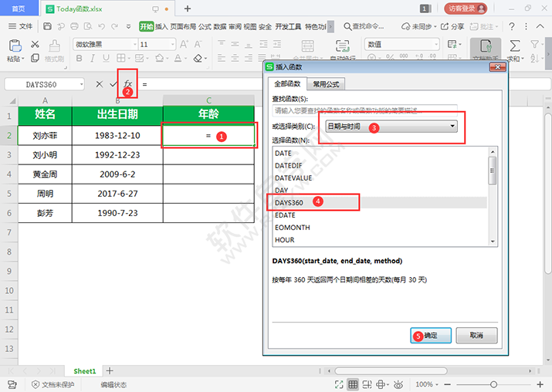Click the Paste clipboard icon

[15, 46]
